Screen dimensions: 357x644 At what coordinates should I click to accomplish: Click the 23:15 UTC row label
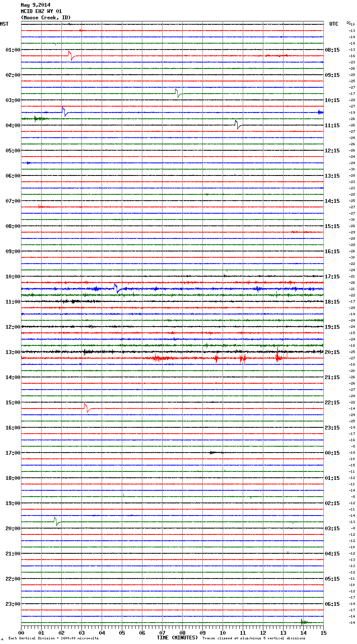332,427
